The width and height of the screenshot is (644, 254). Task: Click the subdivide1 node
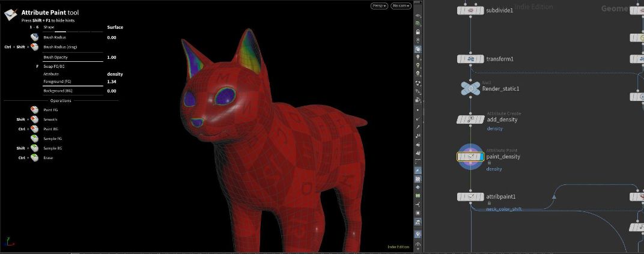tap(470, 10)
